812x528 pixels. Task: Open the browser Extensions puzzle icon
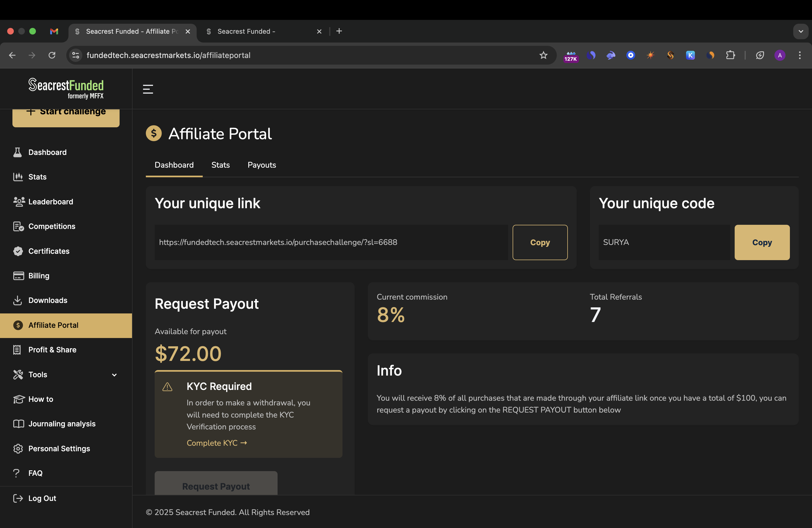click(731, 55)
